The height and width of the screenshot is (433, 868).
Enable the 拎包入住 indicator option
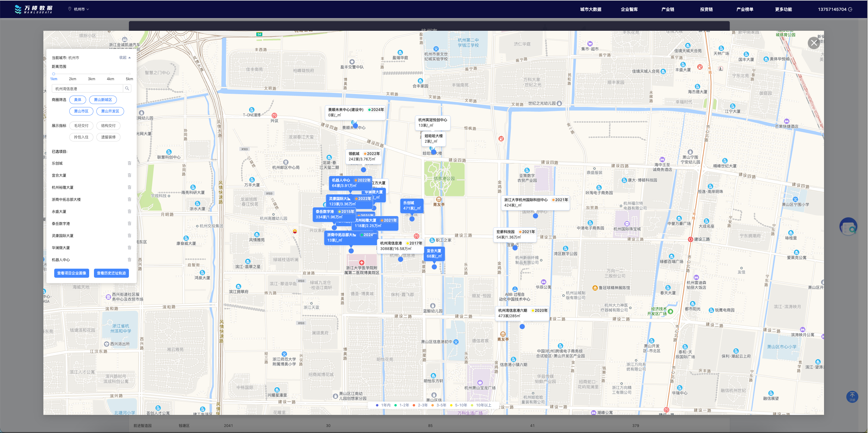click(x=81, y=137)
